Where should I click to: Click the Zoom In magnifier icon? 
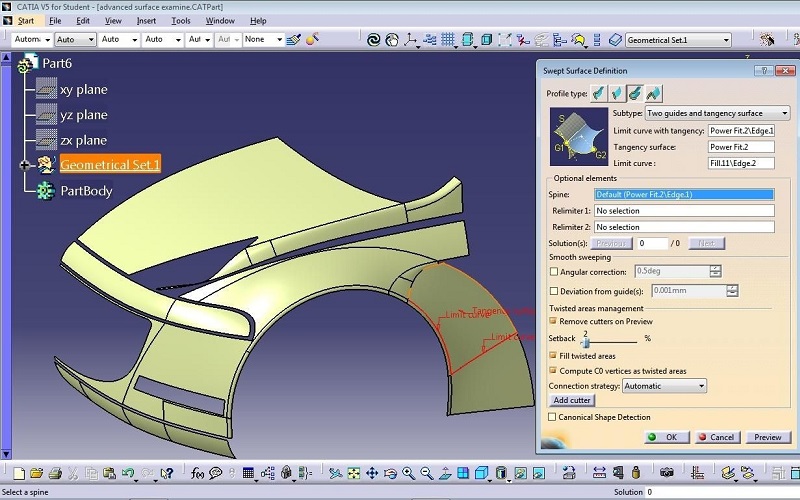(x=408, y=473)
